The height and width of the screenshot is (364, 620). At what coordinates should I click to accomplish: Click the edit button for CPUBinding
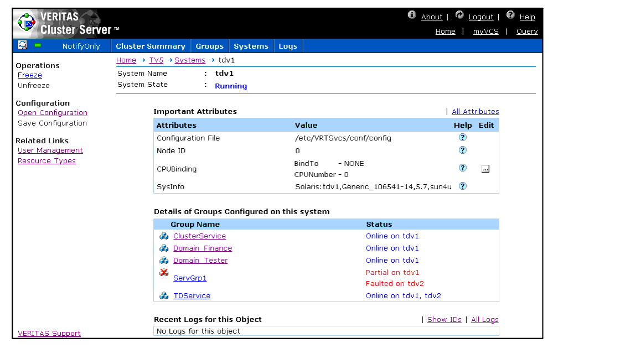[x=485, y=169]
